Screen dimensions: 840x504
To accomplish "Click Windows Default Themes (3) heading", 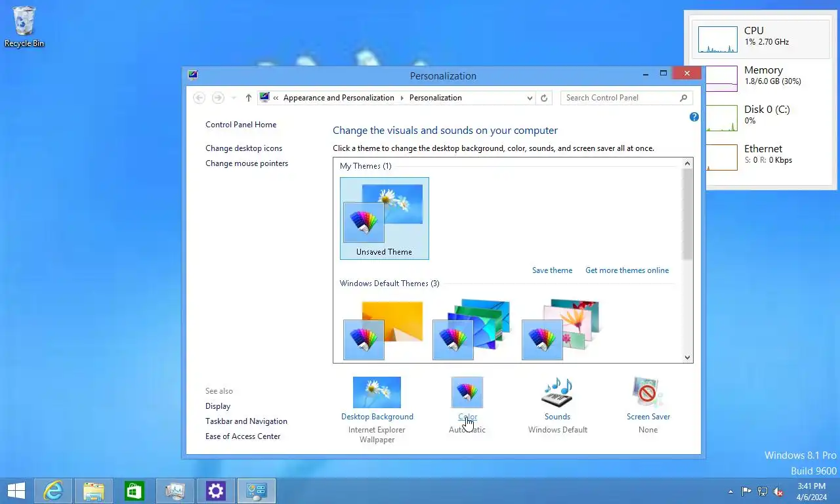I will 389,283.
